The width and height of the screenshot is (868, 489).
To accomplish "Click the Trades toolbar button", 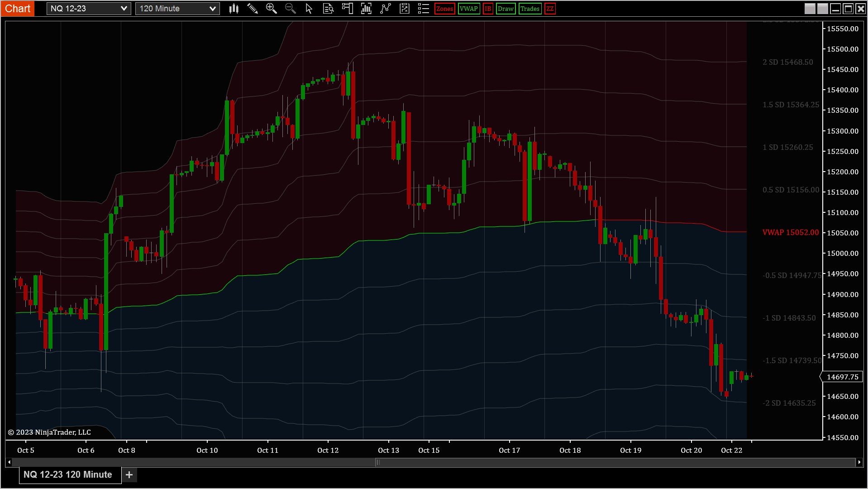I will 529,9.
